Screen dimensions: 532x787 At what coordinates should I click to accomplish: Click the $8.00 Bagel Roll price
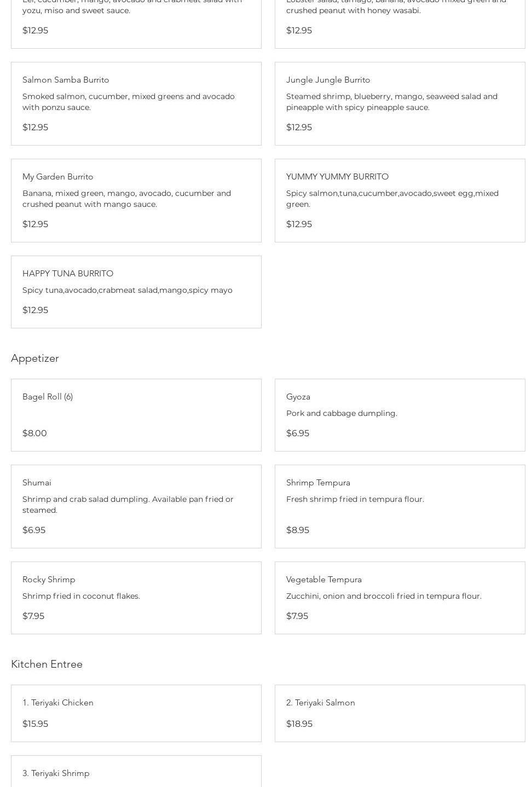point(34,433)
